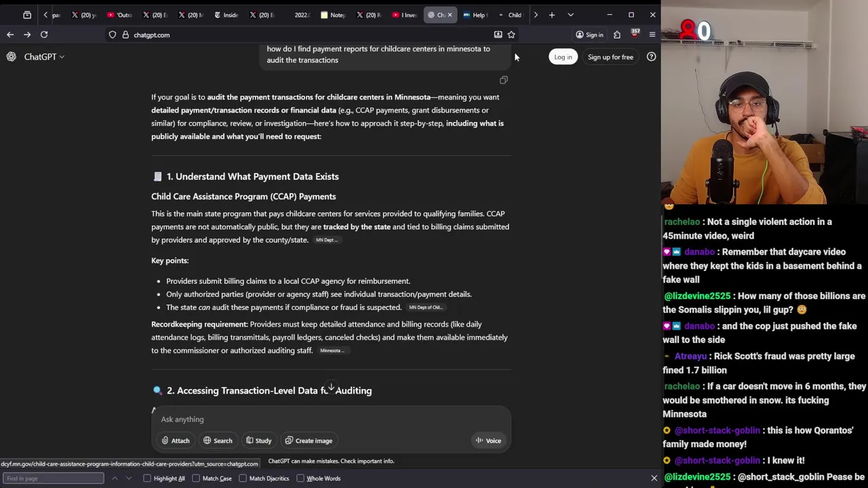The width and height of the screenshot is (868, 488).
Task: Click Create image button
Action: 309,441
